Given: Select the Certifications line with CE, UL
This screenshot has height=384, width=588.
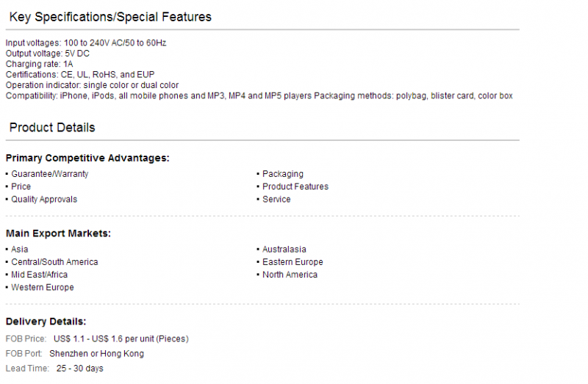Looking at the screenshot, I should click(80, 74).
